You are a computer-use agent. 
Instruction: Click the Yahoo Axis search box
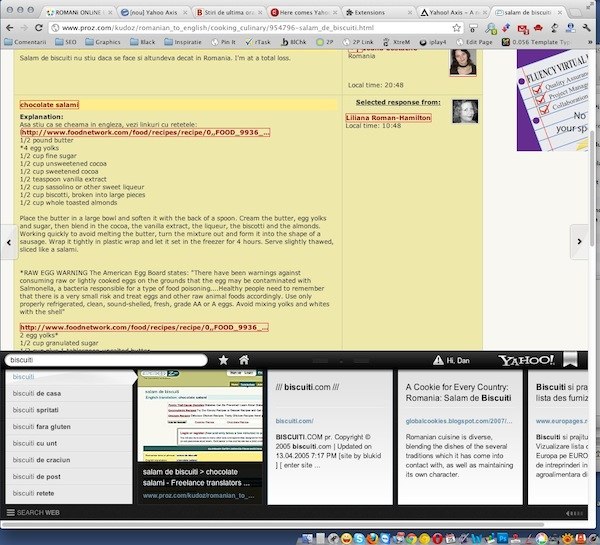[x=106, y=360]
